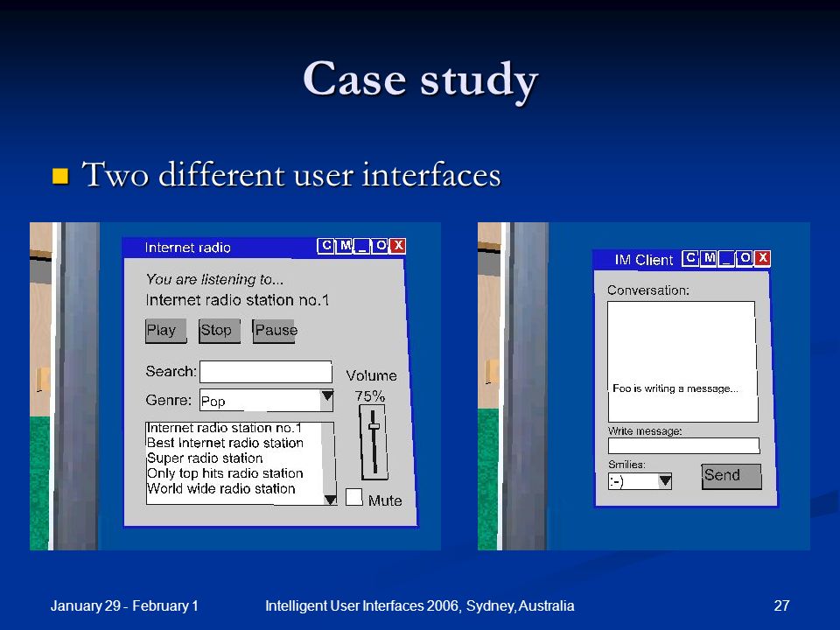Click the Smilies dropdown arrow
The image size is (840, 630).
[665, 481]
